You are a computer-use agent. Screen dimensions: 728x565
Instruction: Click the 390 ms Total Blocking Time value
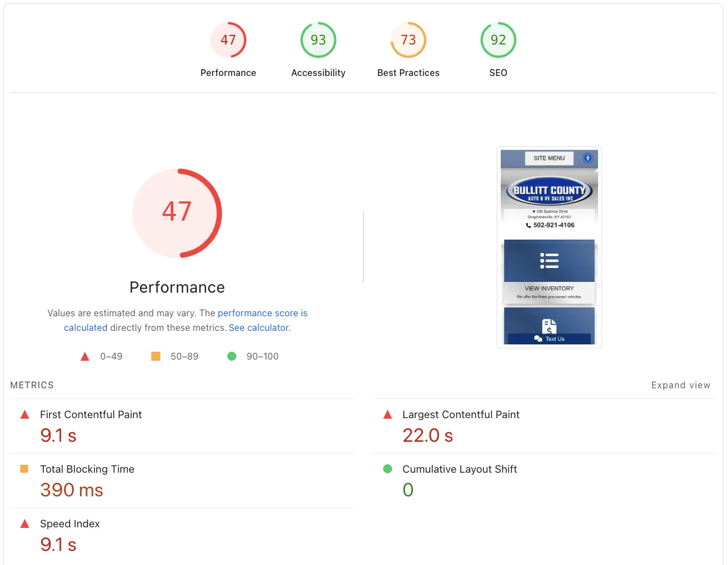pyautogui.click(x=71, y=490)
